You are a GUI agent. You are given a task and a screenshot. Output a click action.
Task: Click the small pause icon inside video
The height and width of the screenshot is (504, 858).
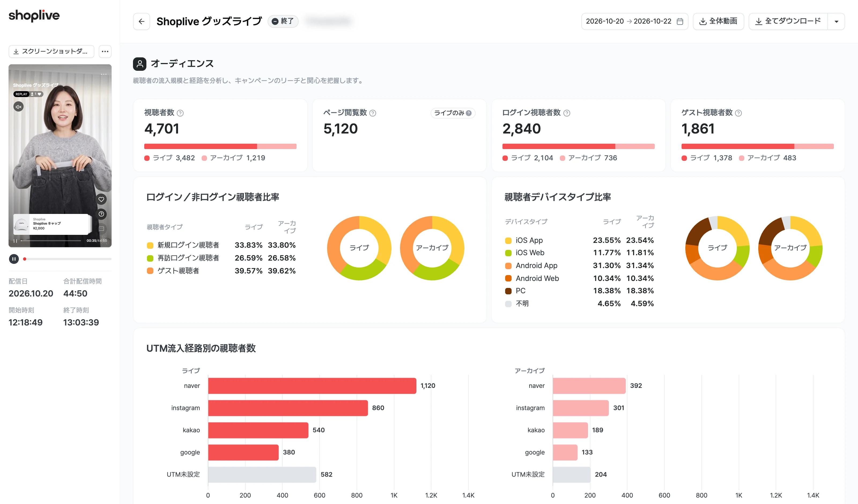(15, 241)
